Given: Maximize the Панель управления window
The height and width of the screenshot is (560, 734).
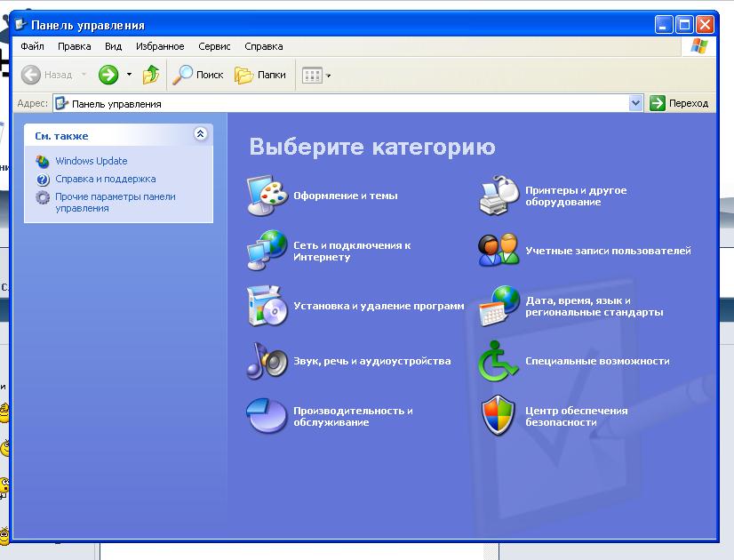Looking at the screenshot, I should (684, 24).
